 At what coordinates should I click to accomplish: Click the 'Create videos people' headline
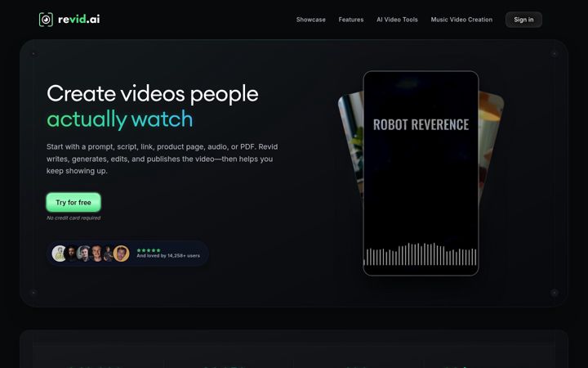tap(153, 93)
